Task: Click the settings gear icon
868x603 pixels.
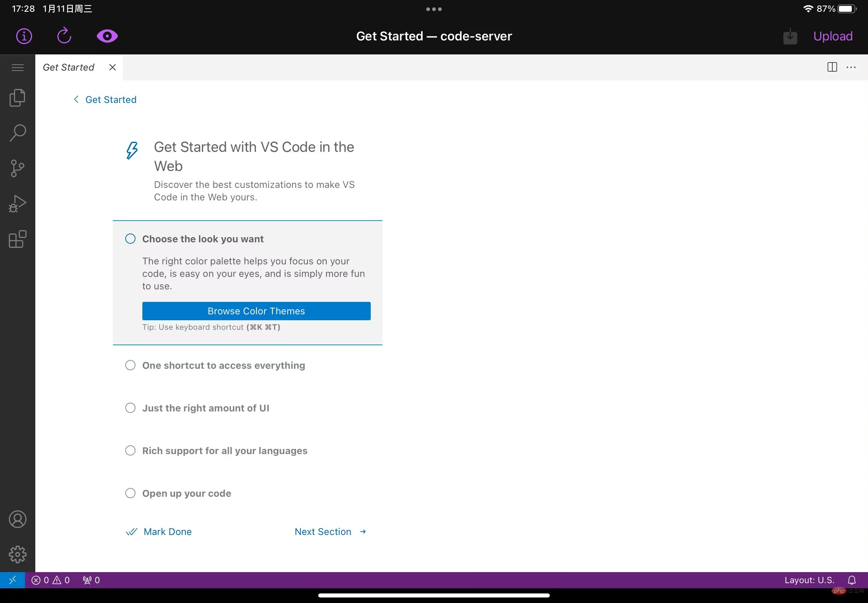Action: (x=17, y=554)
